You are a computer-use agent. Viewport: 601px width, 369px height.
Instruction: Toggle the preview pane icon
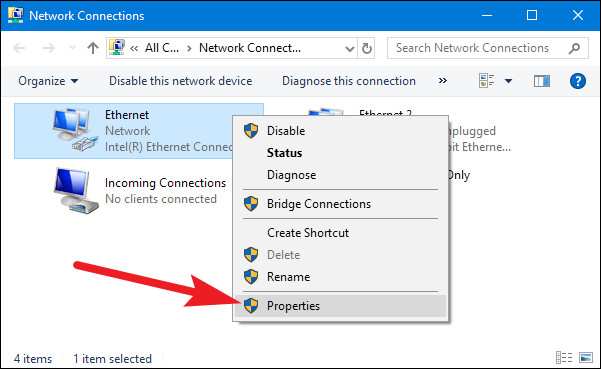click(542, 81)
